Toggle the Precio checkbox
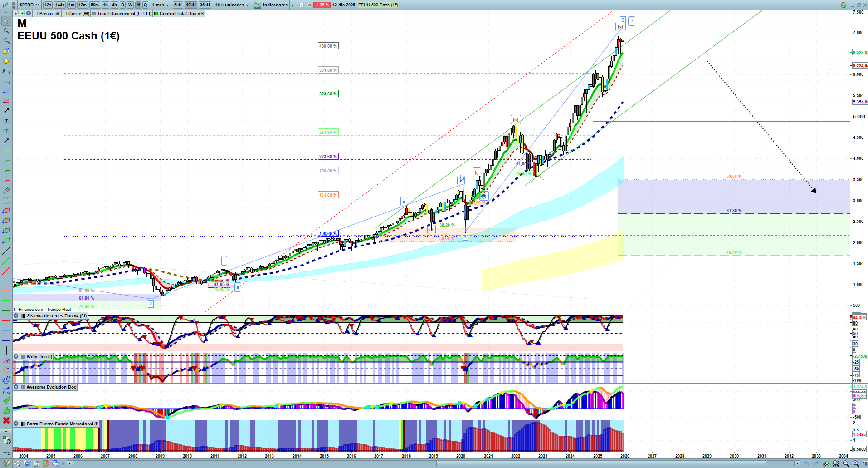 pos(36,14)
